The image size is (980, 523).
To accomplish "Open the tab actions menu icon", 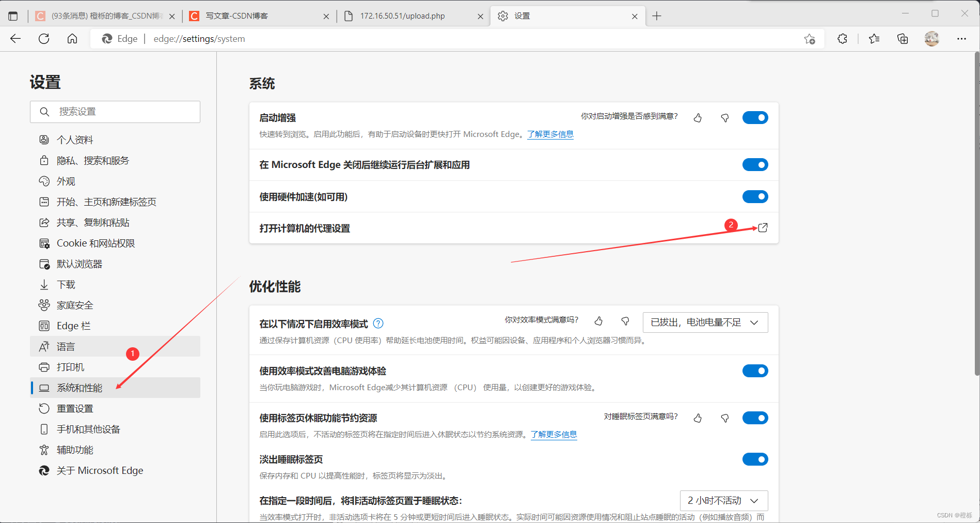I will 13,16.
